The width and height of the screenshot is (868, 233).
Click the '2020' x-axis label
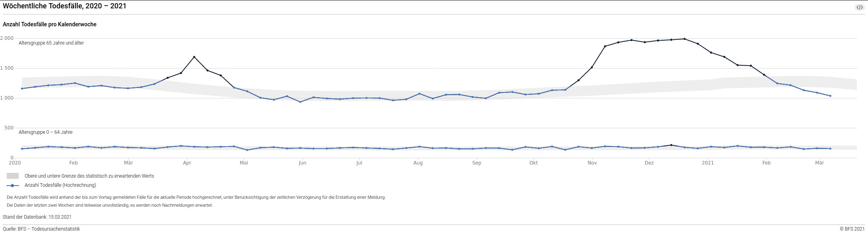(x=15, y=163)
